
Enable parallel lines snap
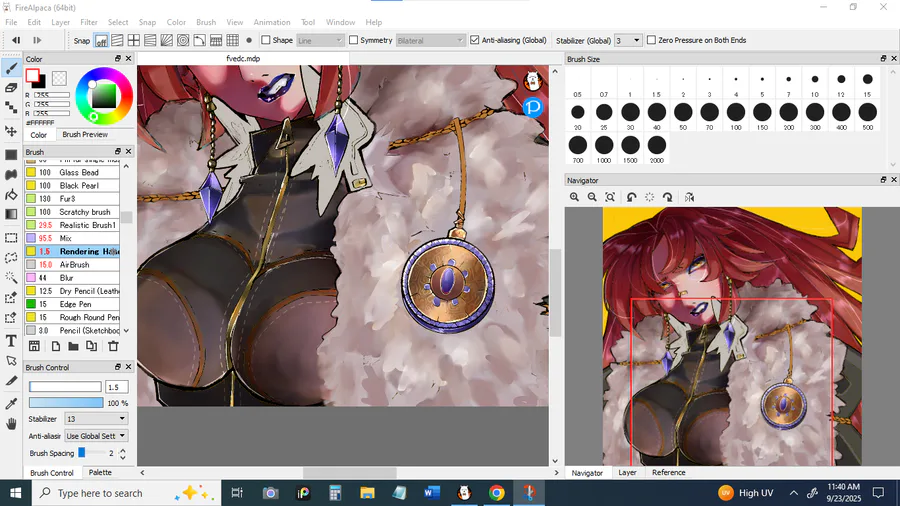(x=117, y=40)
